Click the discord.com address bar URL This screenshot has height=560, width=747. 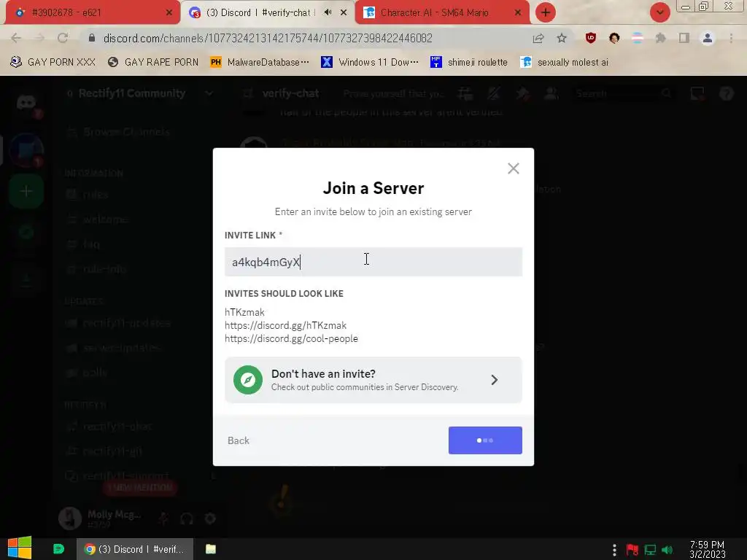click(268, 38)
